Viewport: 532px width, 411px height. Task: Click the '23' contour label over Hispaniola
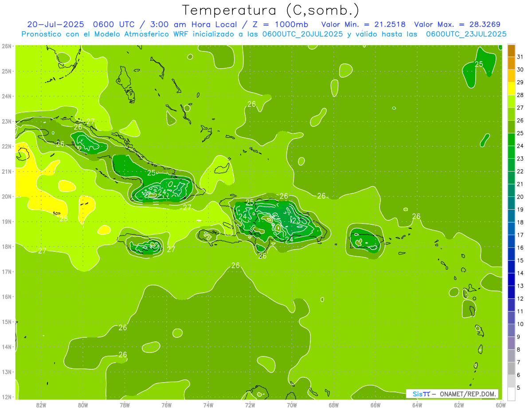pos(296,220)
